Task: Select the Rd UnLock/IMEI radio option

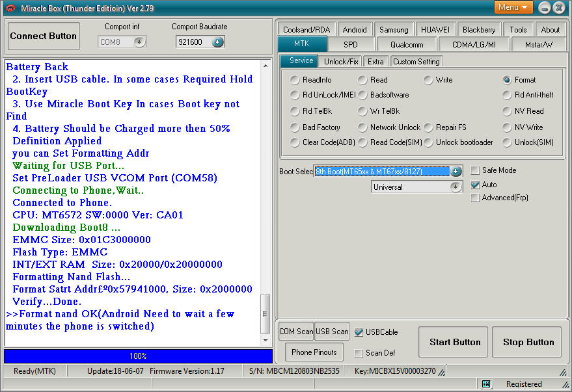Action: [x=295, y=95]
